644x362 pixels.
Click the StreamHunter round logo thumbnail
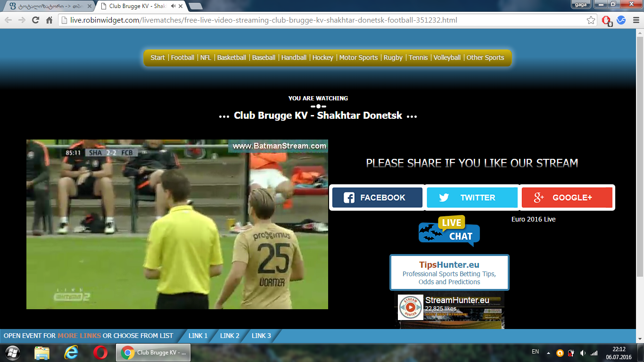point(411,307)
